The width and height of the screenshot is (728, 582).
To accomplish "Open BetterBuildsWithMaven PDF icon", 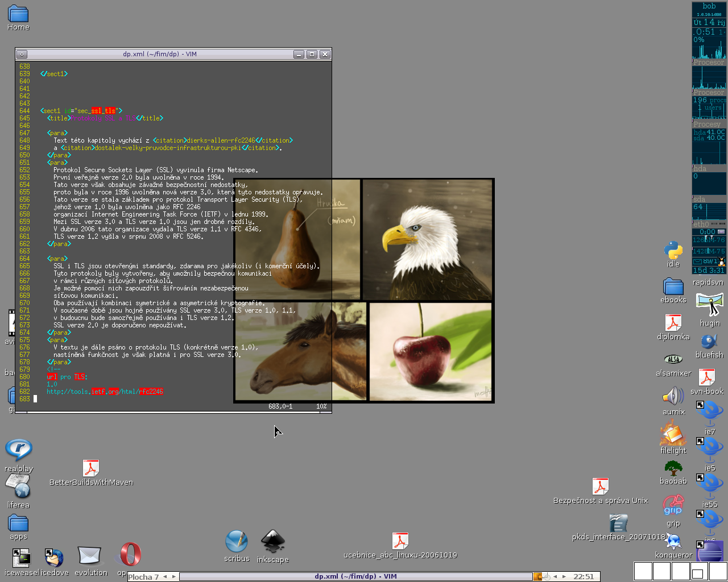I will (x=91, y=468).
